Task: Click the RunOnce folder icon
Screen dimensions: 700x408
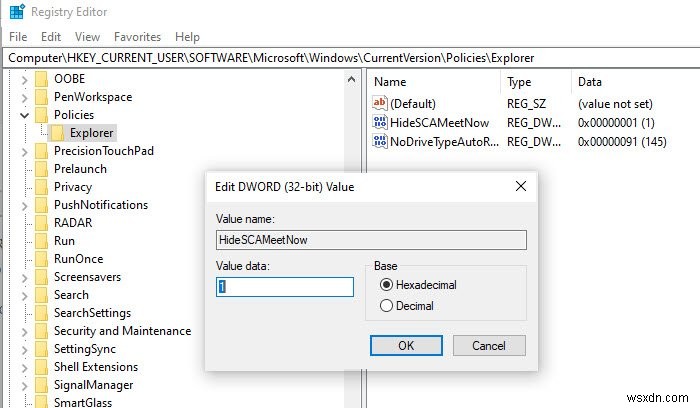Action: 42,259
